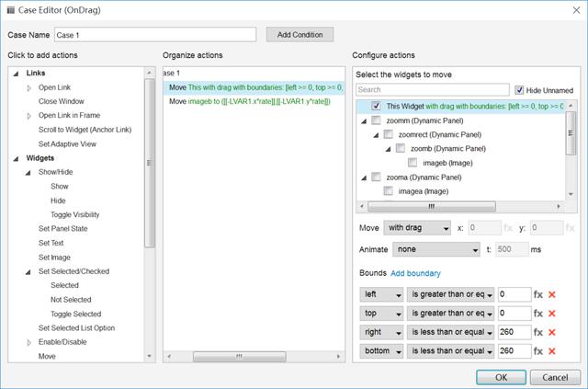The image size is (588, 389).
Task: Cancel the Case Editor dialog
Action: coord(555,377)
